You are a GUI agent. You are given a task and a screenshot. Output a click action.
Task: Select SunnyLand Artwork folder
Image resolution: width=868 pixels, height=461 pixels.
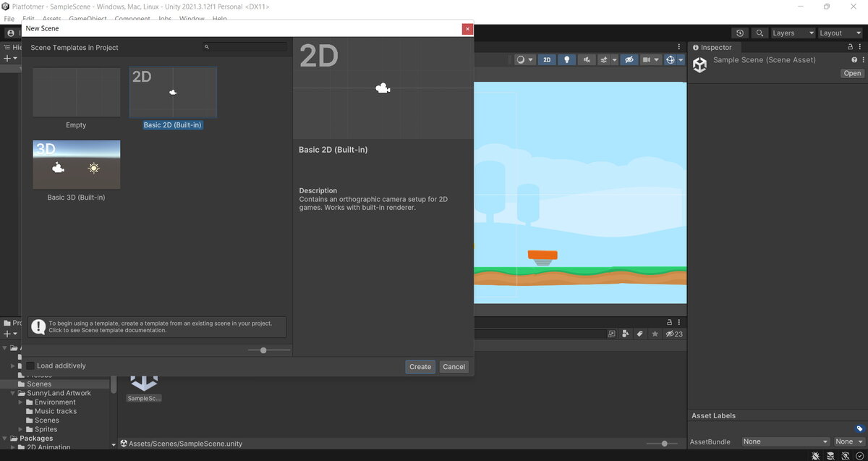click(59, 393)
